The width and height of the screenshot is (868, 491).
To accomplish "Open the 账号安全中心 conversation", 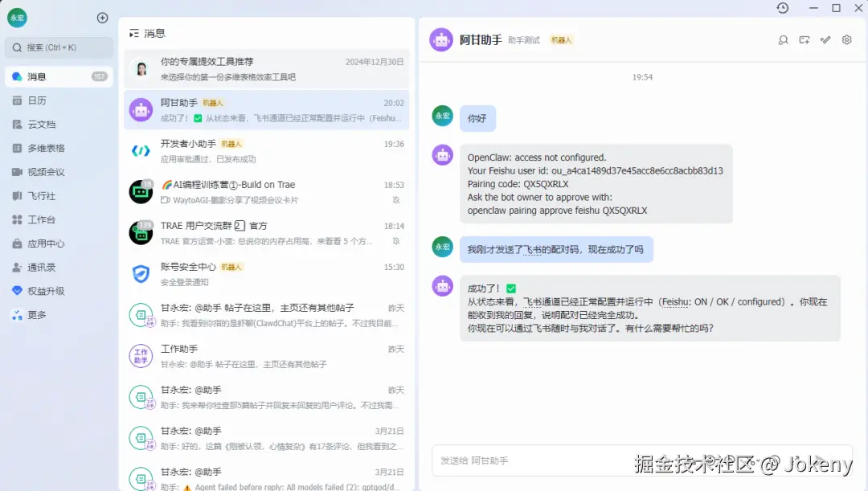I will (266, 274).
